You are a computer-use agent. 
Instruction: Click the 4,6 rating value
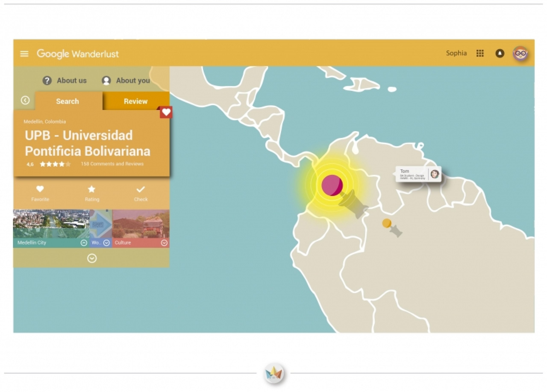tap(30, 165)
